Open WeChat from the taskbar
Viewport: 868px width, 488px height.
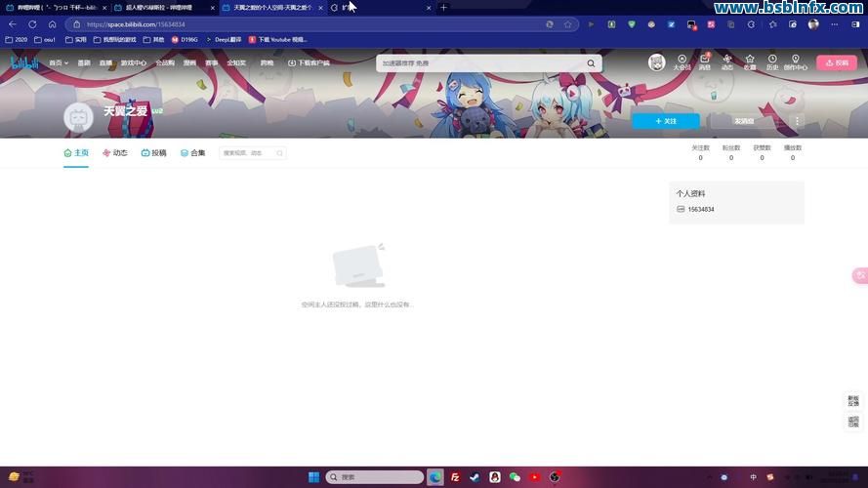tap(515, 477)
